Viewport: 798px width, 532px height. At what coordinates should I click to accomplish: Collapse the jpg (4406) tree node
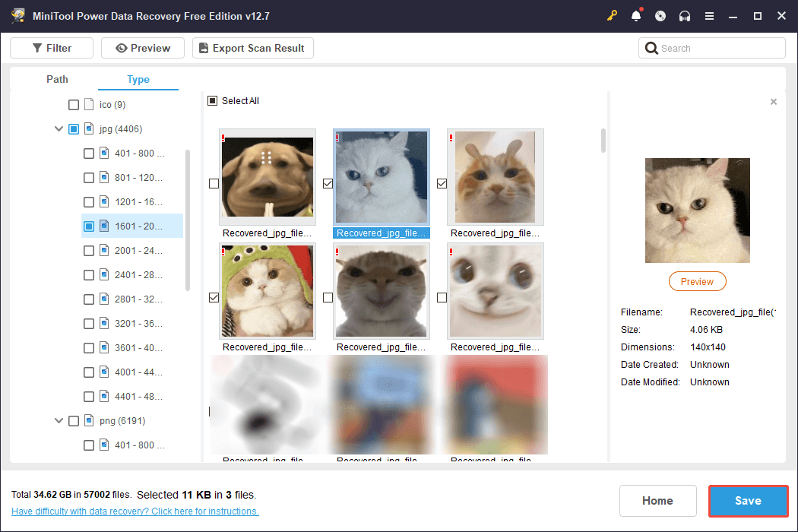click(x=59, y=128)
